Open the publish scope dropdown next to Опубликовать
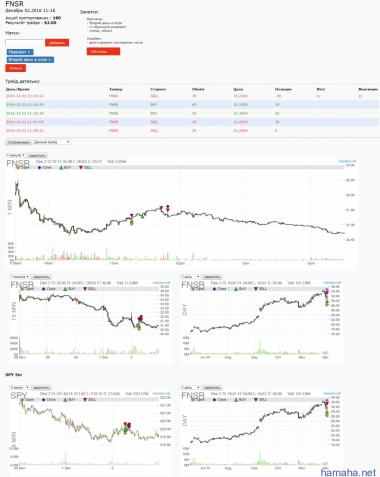This screenshot has width=380, height=477. pyautogui.click(x=52, y=142)
